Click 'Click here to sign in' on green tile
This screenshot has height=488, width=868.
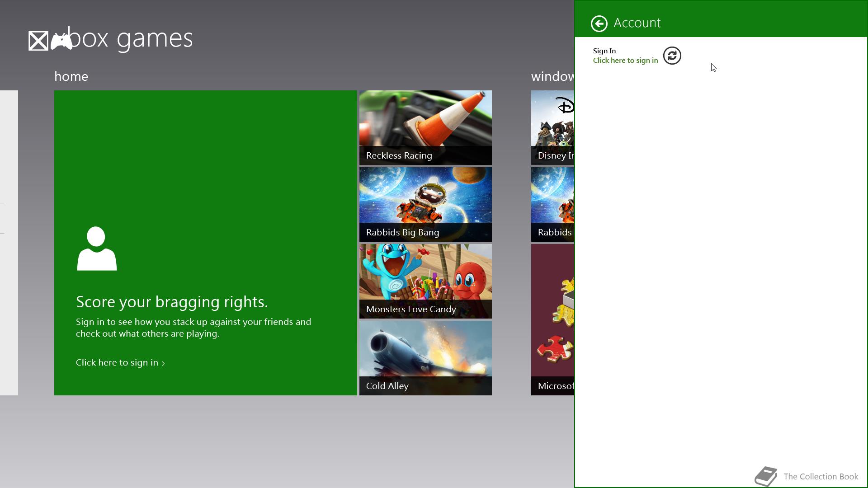click(117, 362)
